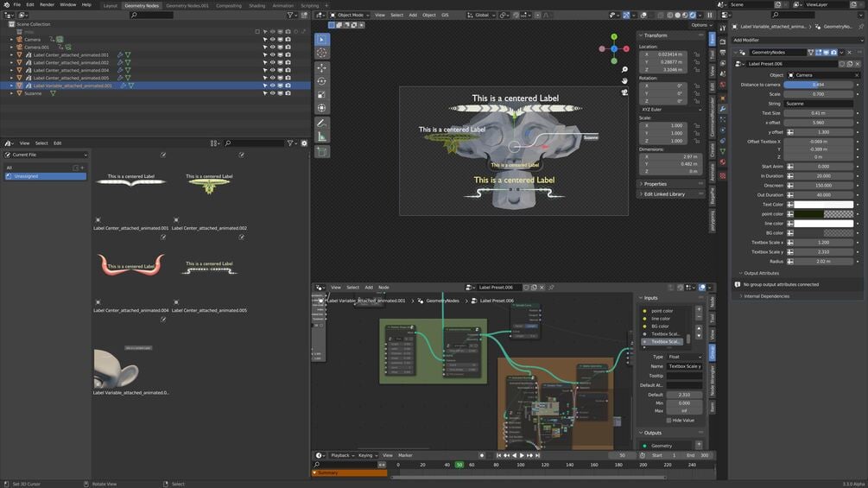Toggle snapping magnet in viewport header

(516, 15)
